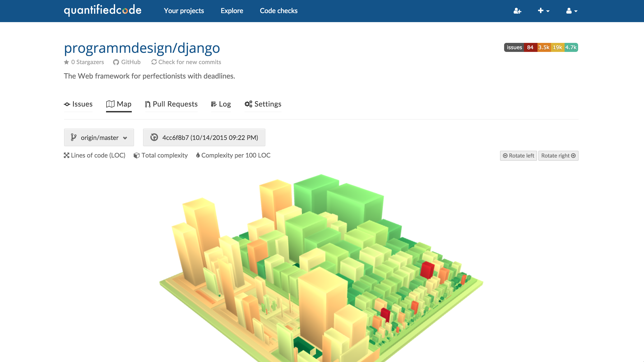Open the origin/master branch dropdown
The height and width of the screenshot is (362, 644).
tap(99, 137)
